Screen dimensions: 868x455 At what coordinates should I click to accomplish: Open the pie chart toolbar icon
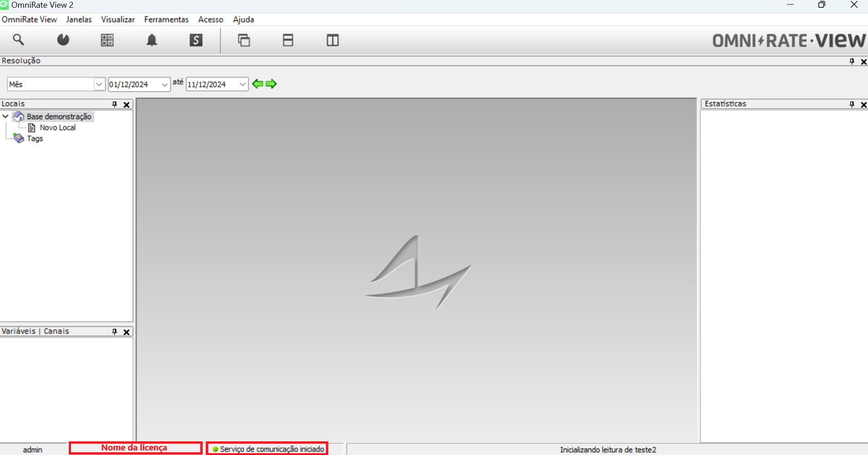63,40
